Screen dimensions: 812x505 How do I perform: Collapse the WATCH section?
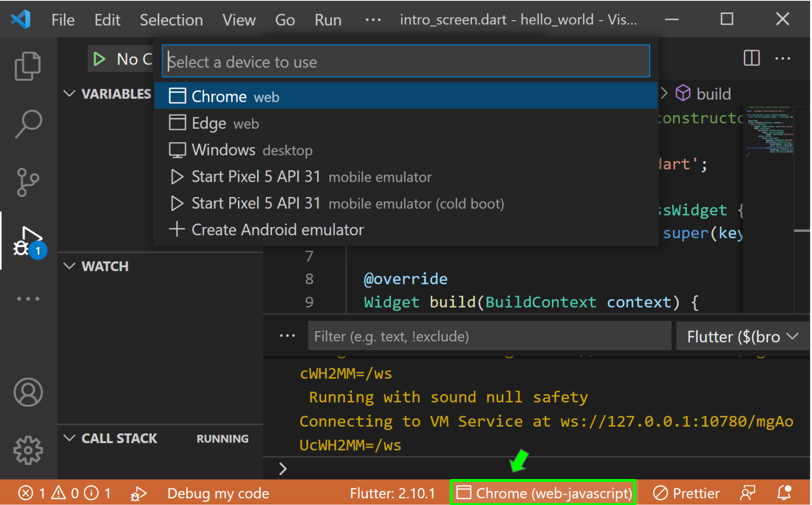coord(69,266)
